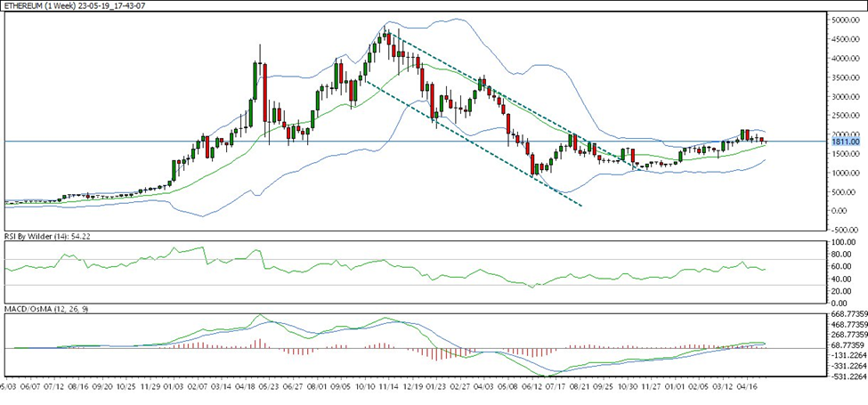Click the -531.2264 MACD scale label

(849, 377)
